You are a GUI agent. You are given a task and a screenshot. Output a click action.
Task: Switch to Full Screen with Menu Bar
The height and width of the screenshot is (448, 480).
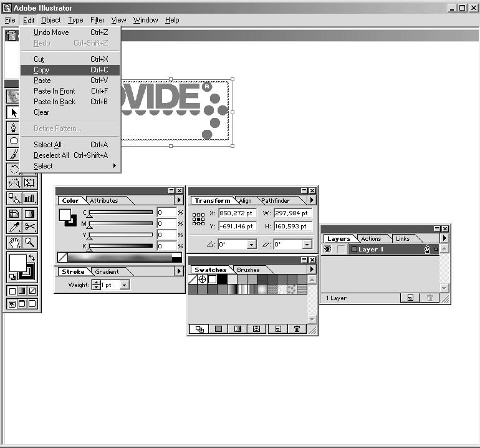tap(22, 304)
